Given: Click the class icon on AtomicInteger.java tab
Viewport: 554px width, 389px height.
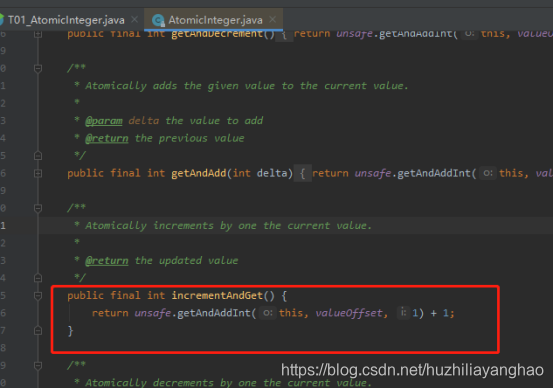Looking at the screenshot, I should pyautogui.click(x=158, y=20).
